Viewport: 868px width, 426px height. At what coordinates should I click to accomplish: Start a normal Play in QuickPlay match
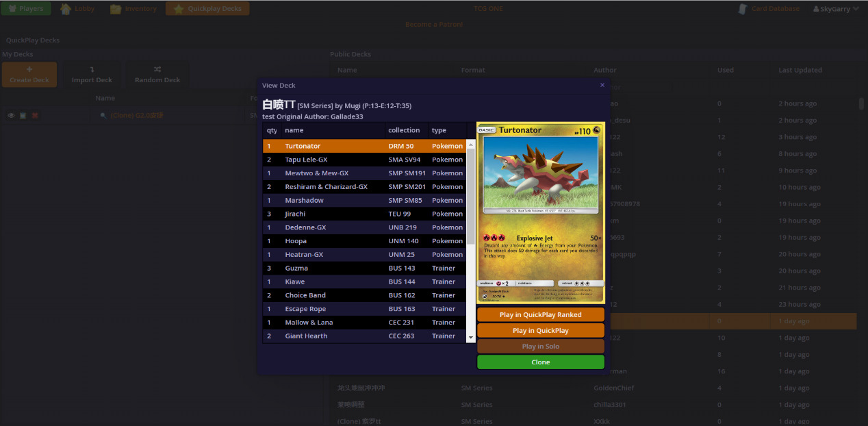(x=541, y=331)
